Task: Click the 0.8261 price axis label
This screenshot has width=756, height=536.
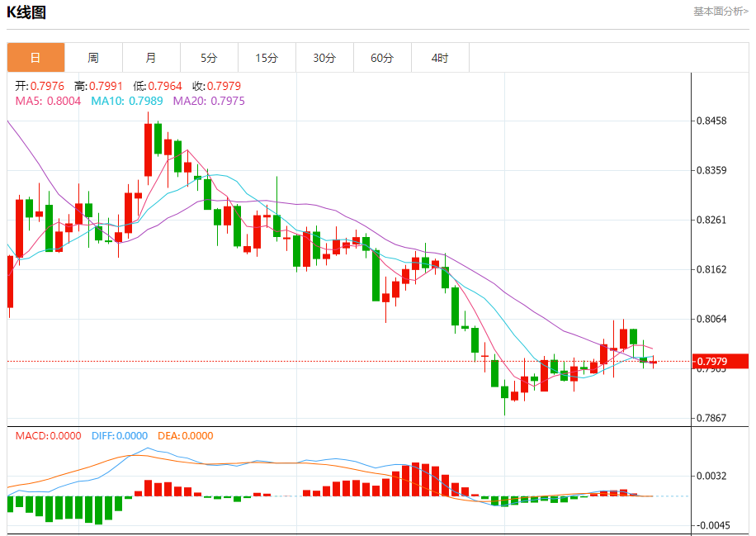Action: coord(711,220)
